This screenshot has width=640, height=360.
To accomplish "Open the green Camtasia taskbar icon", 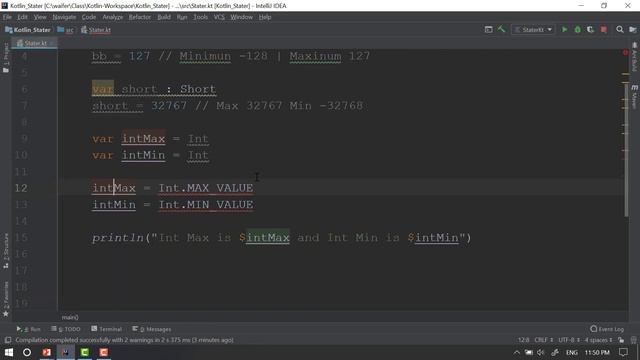I will pos(85,352).
